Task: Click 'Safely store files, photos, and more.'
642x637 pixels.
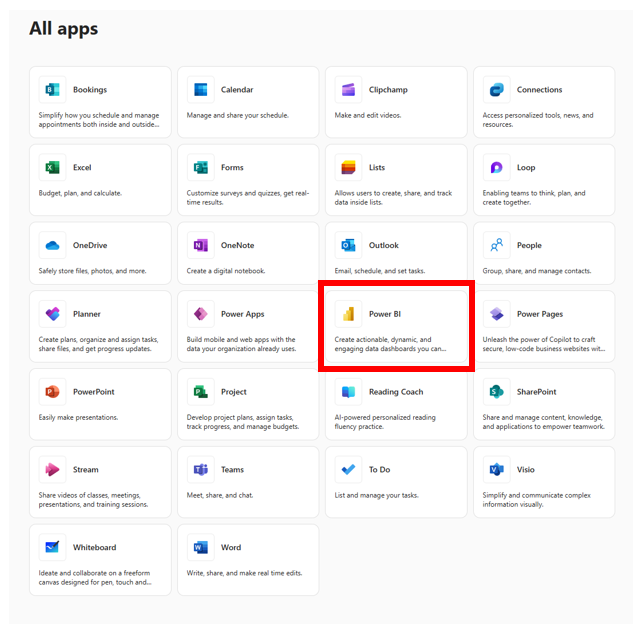Action: pyautogui.click(x=93, y=271)
